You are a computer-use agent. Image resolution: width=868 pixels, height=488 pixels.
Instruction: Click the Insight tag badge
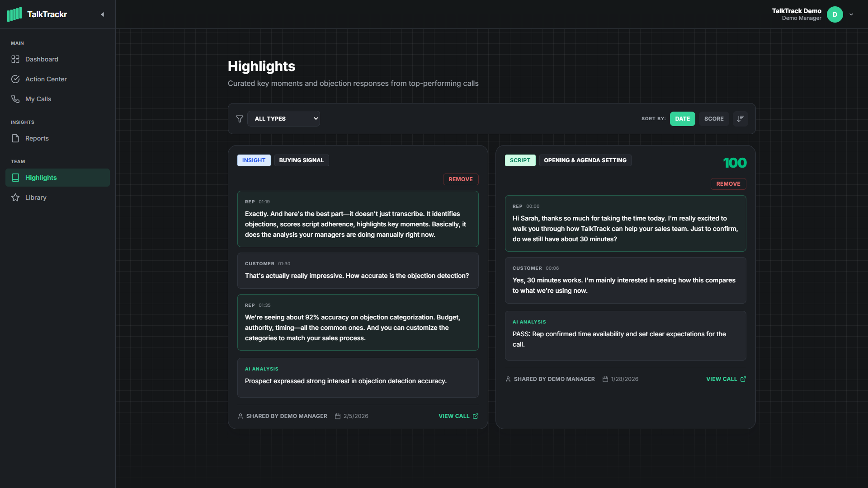(x=254, y=160)
